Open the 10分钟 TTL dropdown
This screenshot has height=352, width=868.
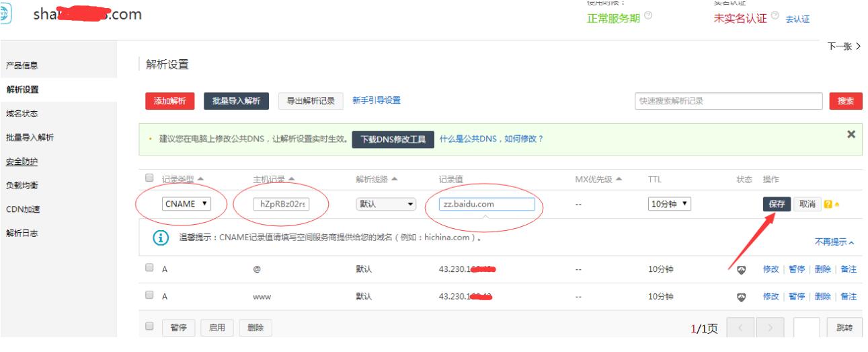[x=670, y=204]
